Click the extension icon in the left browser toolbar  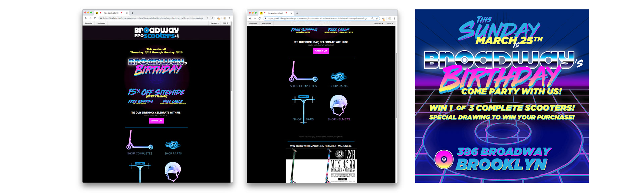point(219,19)
